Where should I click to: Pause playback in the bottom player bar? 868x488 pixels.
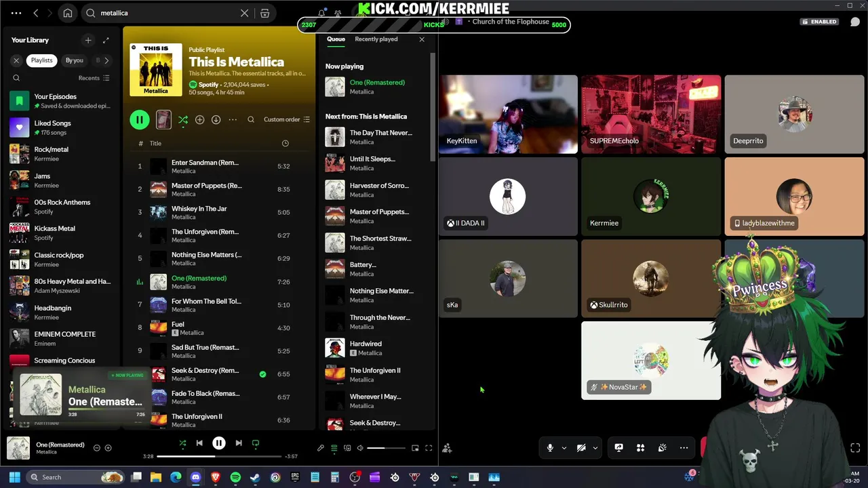[219, 443]
